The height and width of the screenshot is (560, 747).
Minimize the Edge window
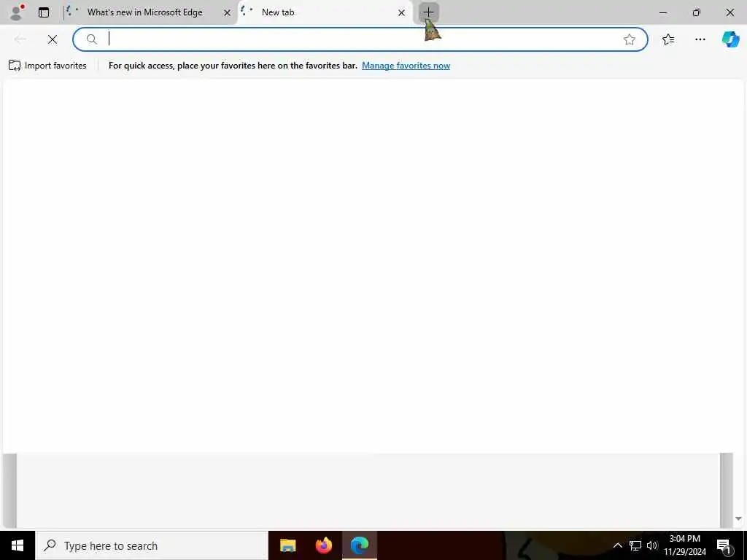click(x=662, y=12)
